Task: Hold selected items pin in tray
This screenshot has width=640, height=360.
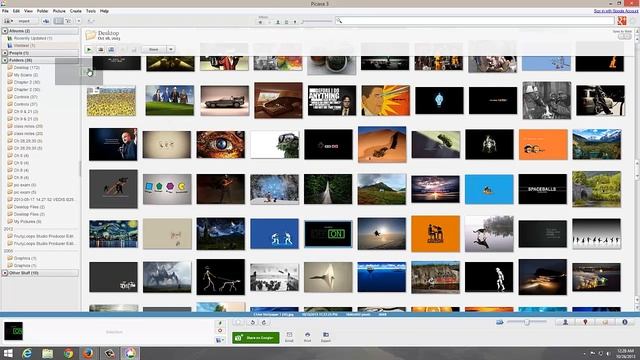Action: 220,323
